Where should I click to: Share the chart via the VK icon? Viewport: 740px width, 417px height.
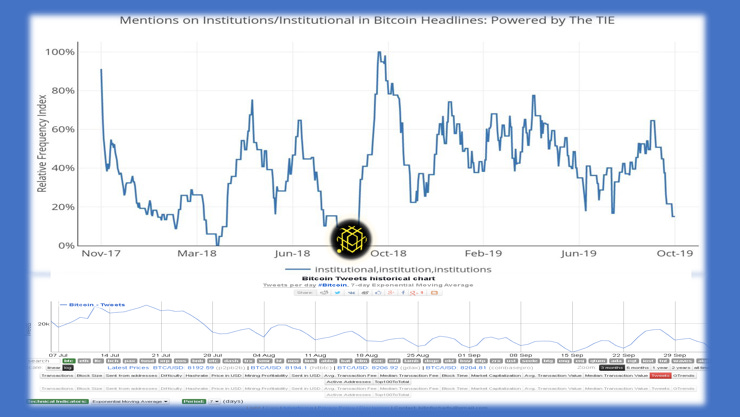[x=351, y=292]
